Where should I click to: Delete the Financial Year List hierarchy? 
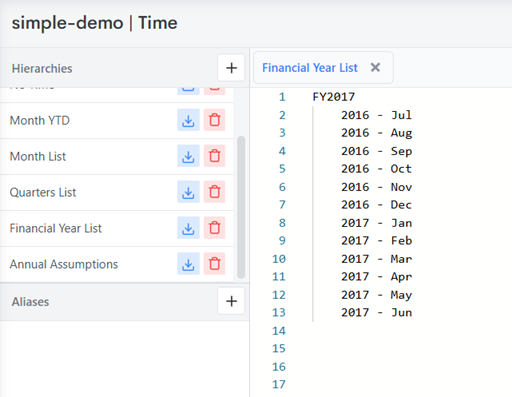pyautogui.click(x=214, y=228)
